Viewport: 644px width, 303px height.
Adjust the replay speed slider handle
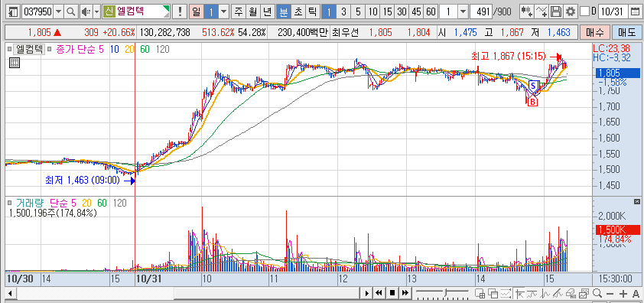(446, 293)
